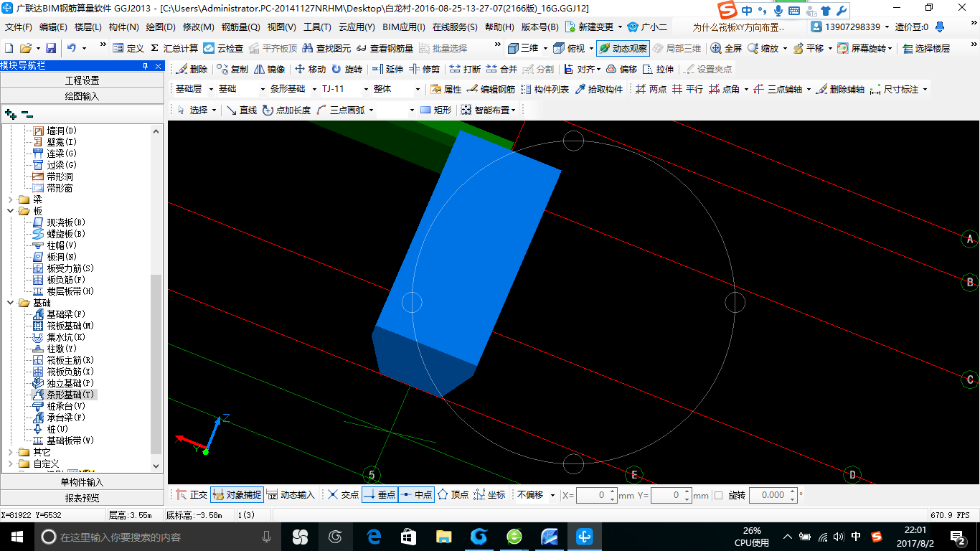This screenshot has width=980, height=551.
Task: Open the 钢筋量(Q) menu
Action: [x=240, y=27]
